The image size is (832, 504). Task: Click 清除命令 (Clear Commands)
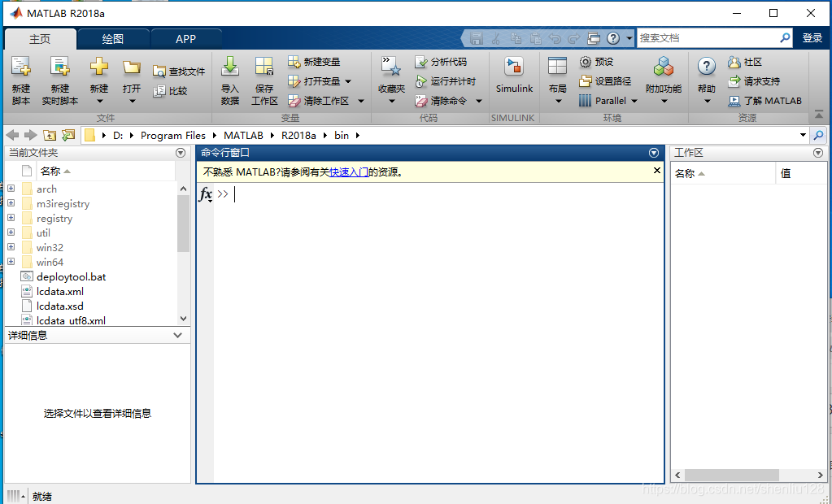[x=441, y=101]
